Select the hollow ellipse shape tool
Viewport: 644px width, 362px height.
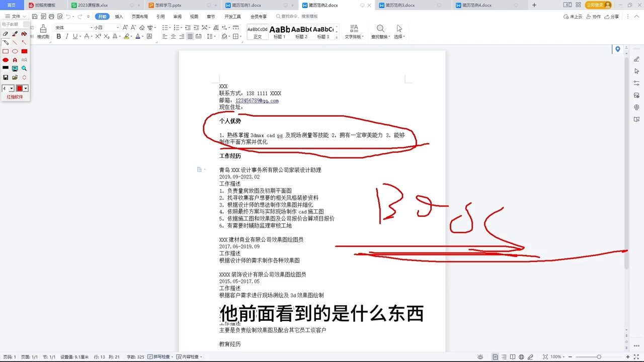pyautogui.click(x=15, y=51)
